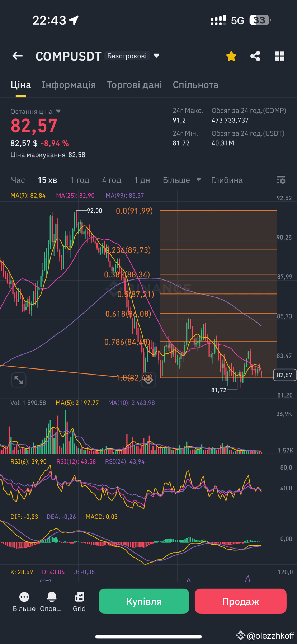
Task: Tap the location arrow in status bar
Action: (x=74, y=20)
